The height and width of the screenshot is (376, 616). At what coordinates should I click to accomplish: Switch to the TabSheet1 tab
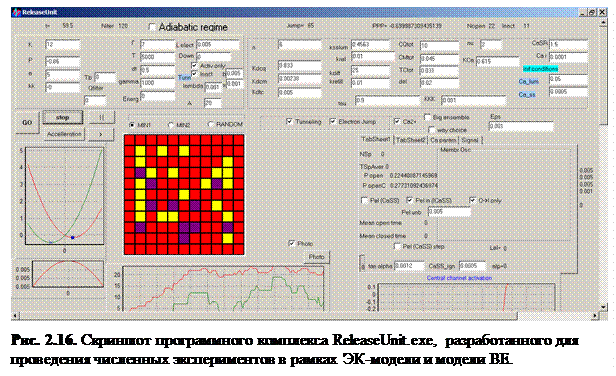pyautogui.click(x=376, y=139)
